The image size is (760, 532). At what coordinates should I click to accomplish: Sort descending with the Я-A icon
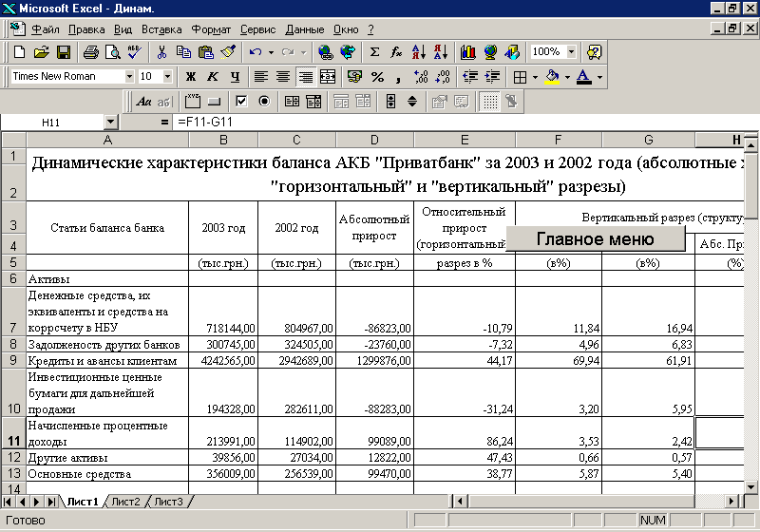click(441, 52)
